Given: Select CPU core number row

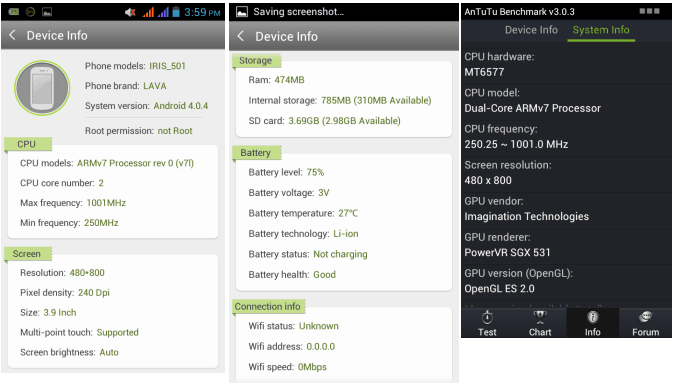Looking at the screenshot, I should [62, 183].
